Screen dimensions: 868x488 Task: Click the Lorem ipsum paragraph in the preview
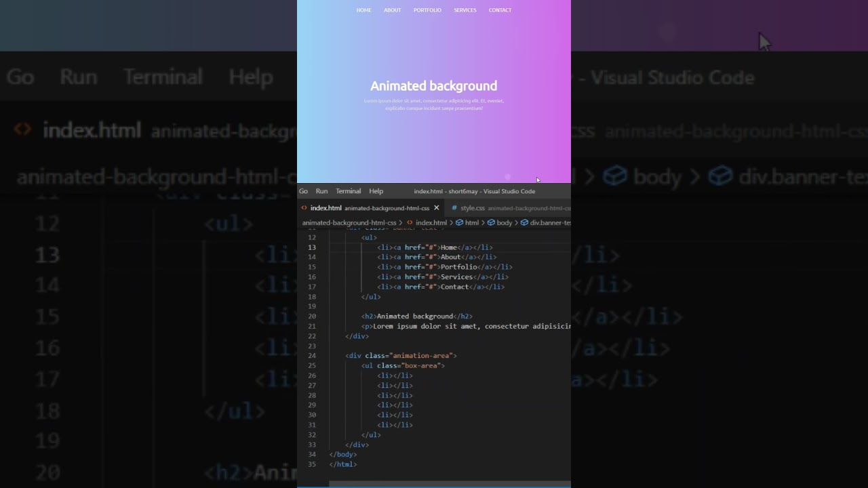[434, 104]
